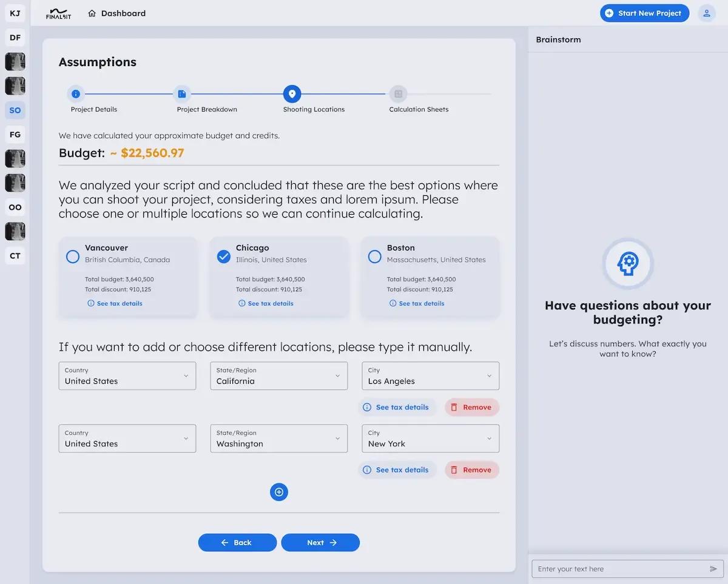This screenshot has width=728, height=584.
Task: Open the Washington State/Region dropdown
Action: [278, 438]
